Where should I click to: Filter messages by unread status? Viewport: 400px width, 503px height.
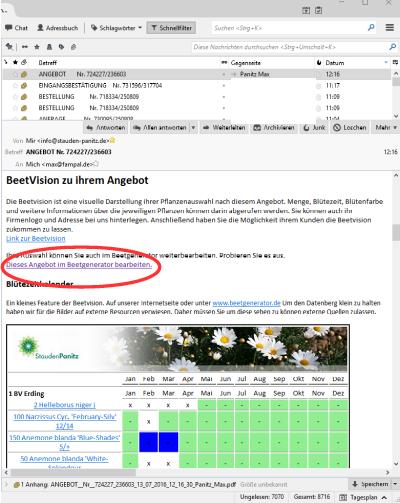tap(25, 47)
